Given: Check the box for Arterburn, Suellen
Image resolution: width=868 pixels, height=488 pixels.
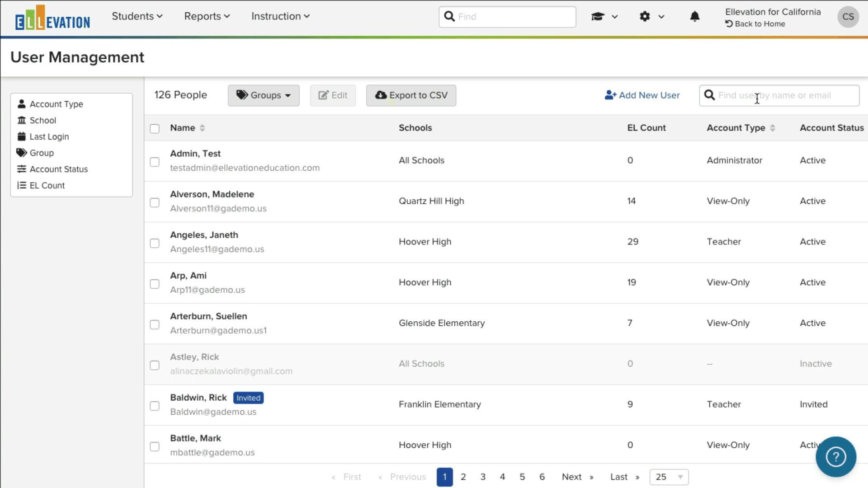Looking at the screenshot, I should (x=155, y=324).
